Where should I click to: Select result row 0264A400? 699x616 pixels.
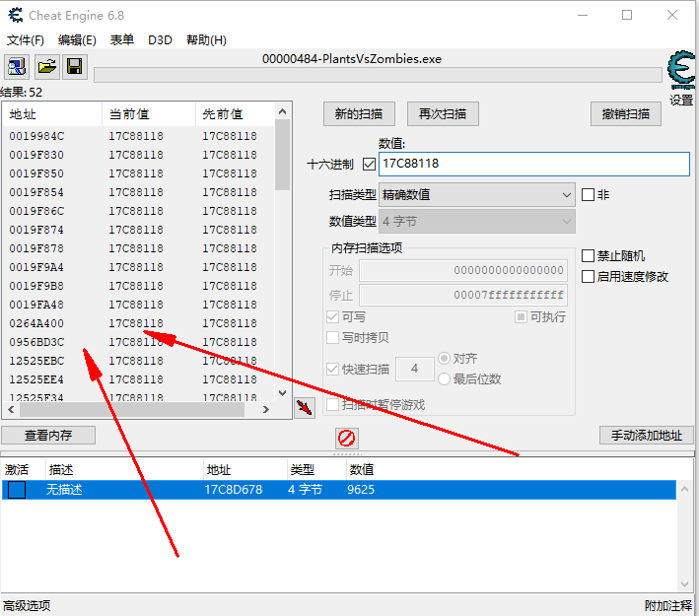point(138,323)
